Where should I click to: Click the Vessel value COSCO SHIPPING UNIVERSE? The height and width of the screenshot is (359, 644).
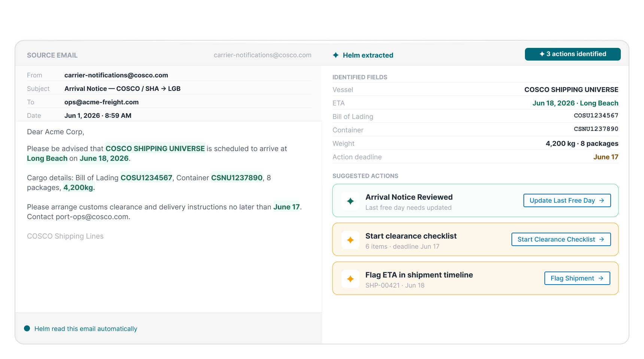(x=571, y=90)
